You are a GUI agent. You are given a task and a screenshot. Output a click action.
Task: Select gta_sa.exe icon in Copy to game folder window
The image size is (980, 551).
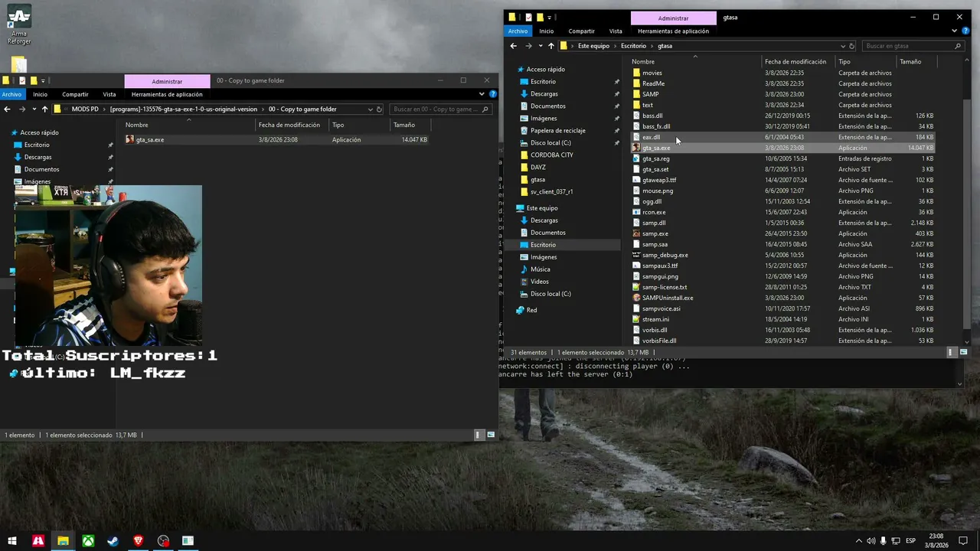pos(129,139)
